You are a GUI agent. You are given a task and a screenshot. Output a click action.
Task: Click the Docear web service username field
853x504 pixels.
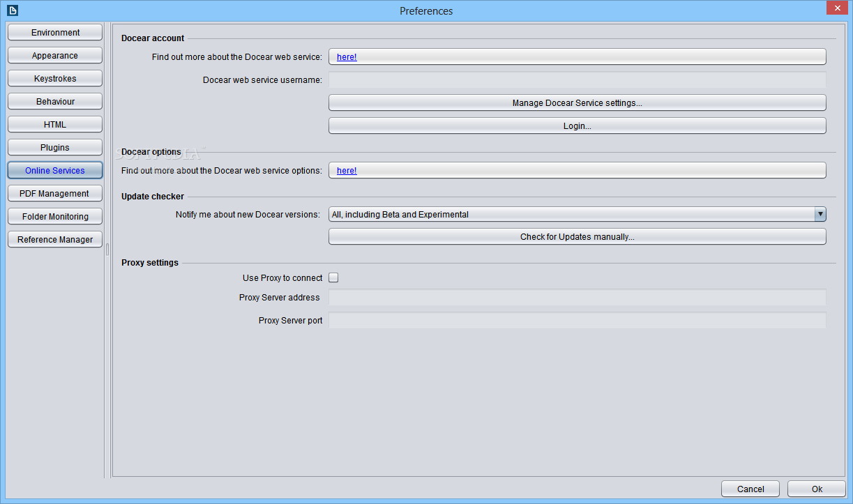click(578, 79)
